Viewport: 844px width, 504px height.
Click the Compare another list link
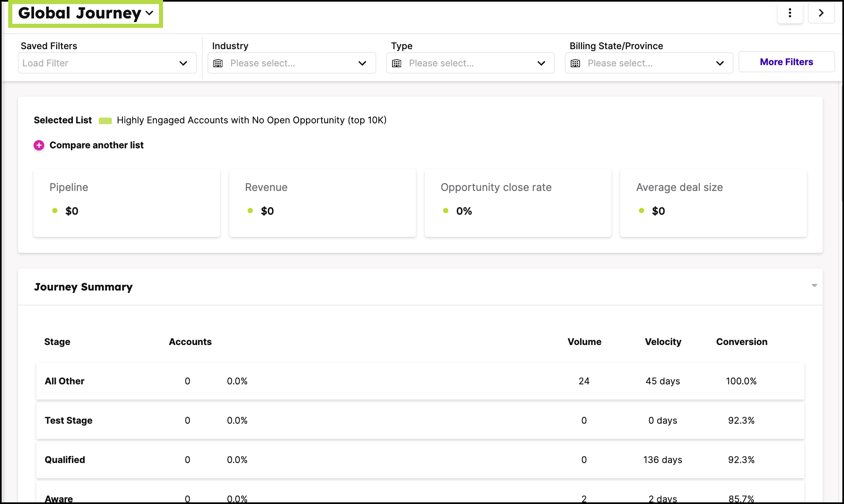point(96,145)
